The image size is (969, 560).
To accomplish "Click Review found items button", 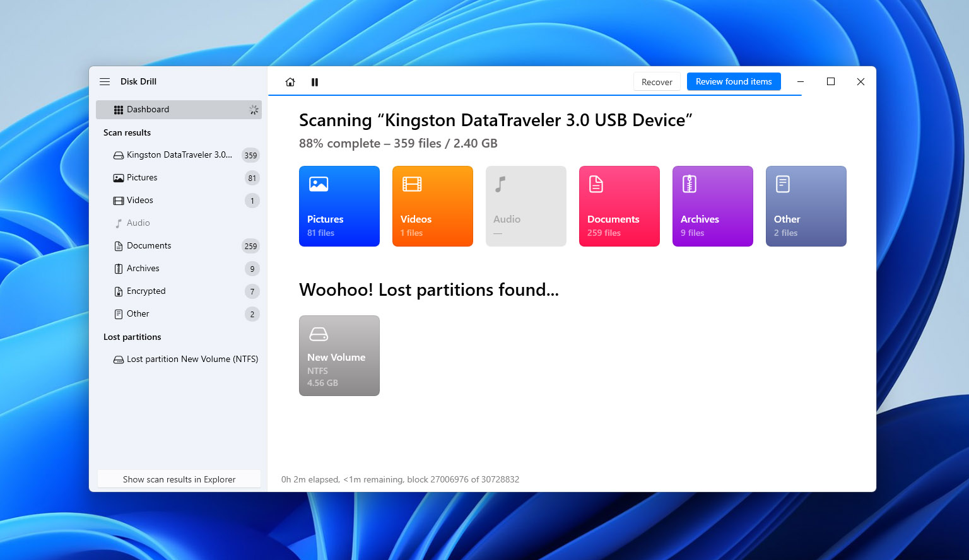I will [734, 82].
